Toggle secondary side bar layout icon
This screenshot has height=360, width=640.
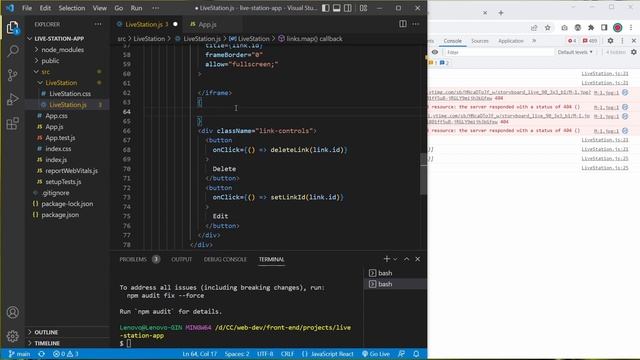348,8
